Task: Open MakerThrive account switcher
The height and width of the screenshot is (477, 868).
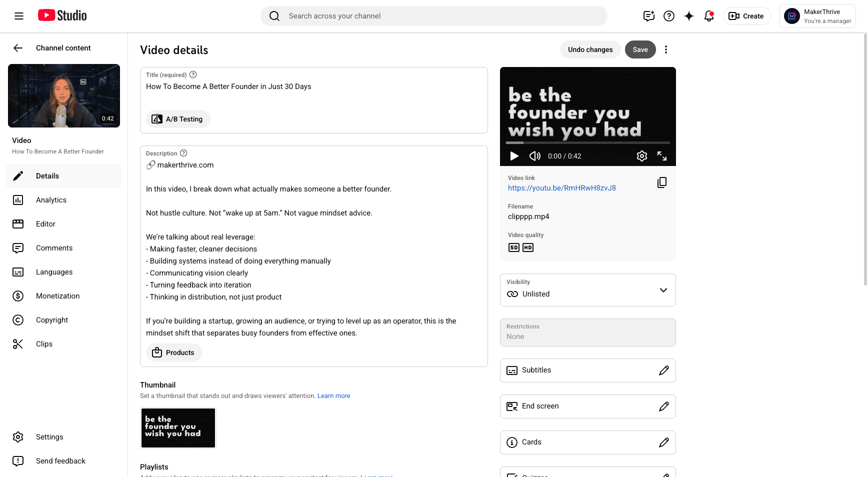Action: [817, 16]
